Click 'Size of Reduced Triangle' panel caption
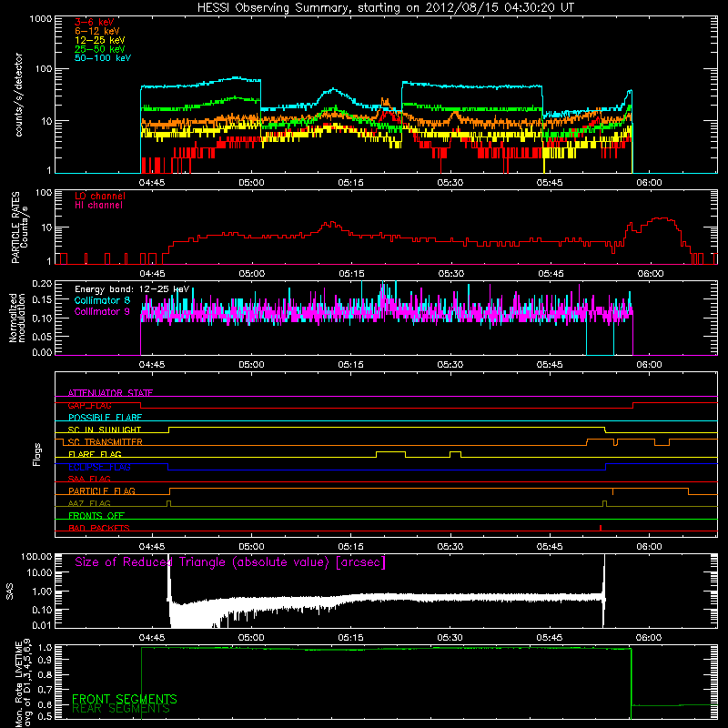The height and width of the screenshot is (728, 728). coord(230,562)
